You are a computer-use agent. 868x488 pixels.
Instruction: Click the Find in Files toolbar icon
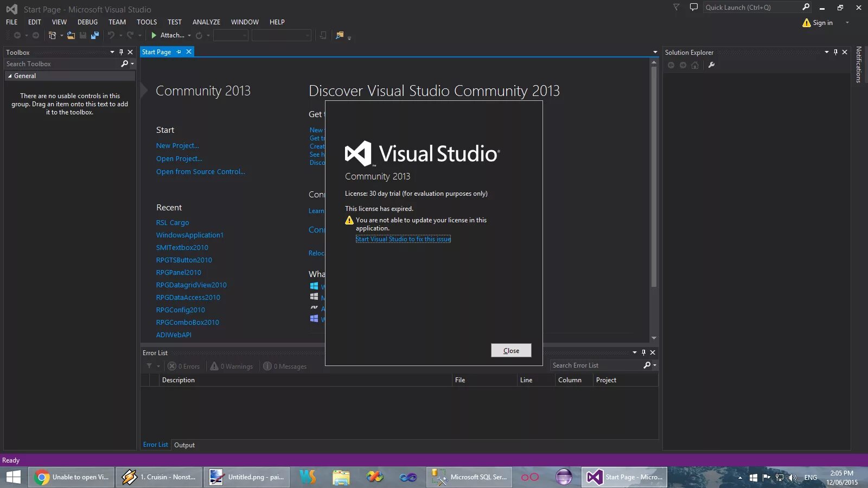pos(340,35)
